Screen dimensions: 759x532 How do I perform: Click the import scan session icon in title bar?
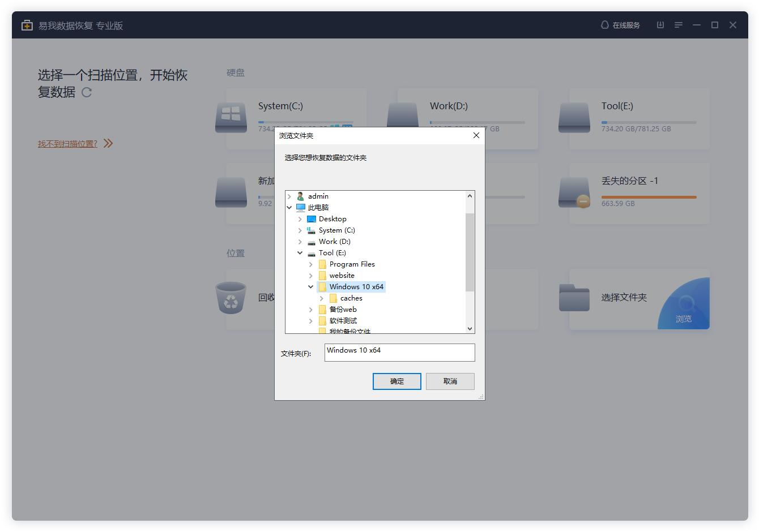660,25
